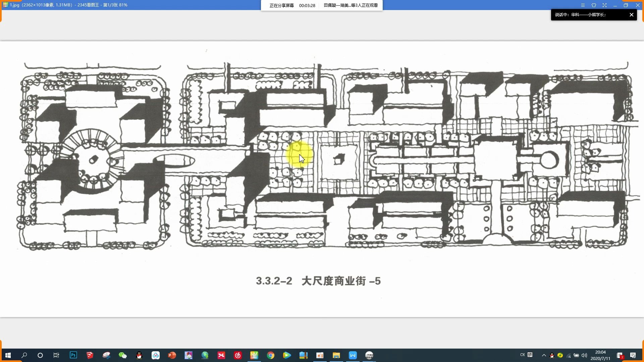Open NetEase Cloud Music from the taskbar
Screen dimensions: 644x362
tap(237, 355)
